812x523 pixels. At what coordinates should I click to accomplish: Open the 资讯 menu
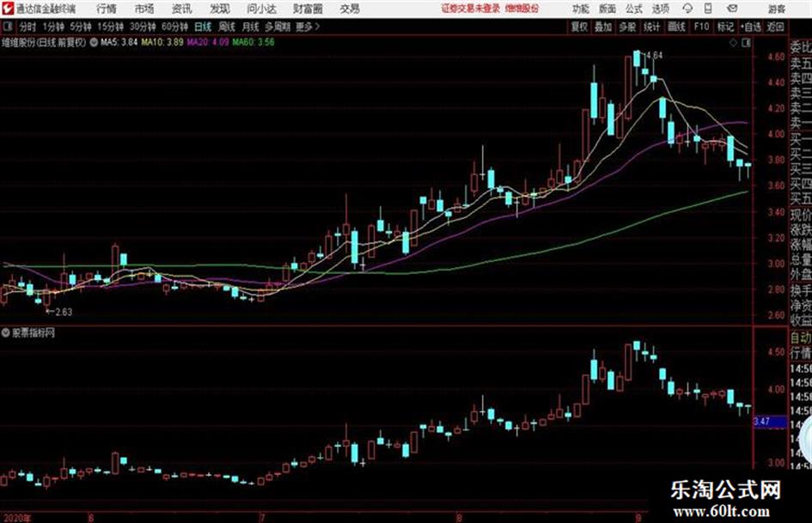tap(182, 9)
